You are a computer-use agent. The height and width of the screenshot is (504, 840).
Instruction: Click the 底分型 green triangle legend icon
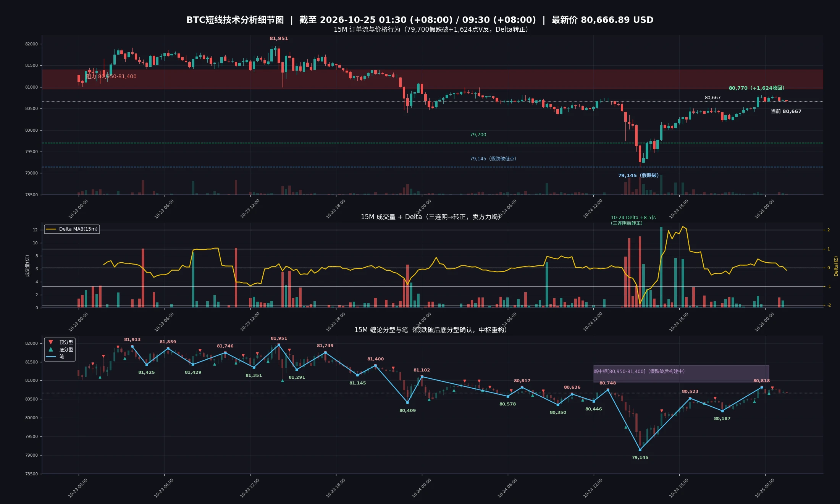[51, 349]
